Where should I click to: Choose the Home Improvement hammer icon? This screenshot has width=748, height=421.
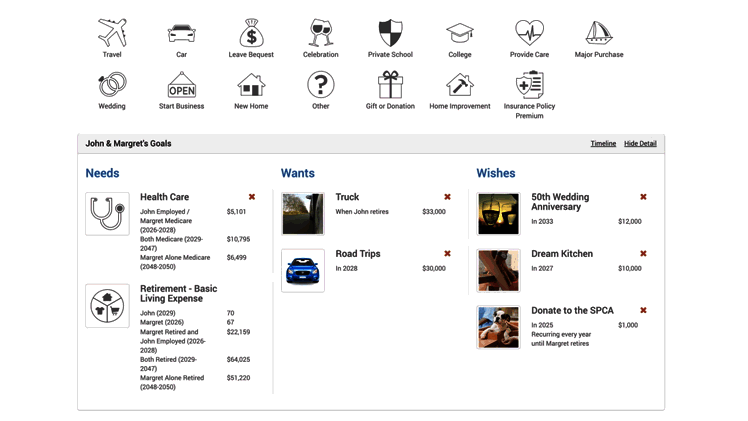[460, 84]
